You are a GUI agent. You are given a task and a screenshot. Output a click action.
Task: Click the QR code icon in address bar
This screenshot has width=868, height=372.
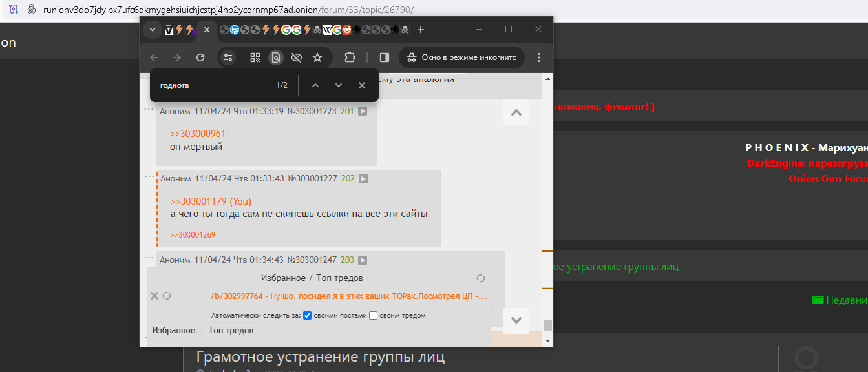point(255,57)
